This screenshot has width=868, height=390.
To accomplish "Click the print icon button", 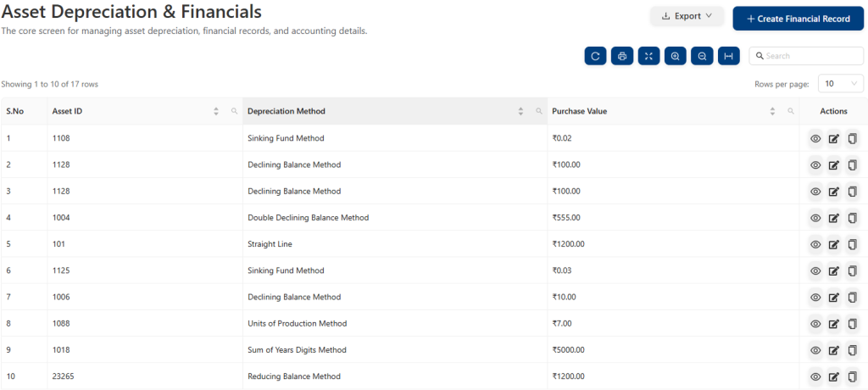I will tap(622, 56).
